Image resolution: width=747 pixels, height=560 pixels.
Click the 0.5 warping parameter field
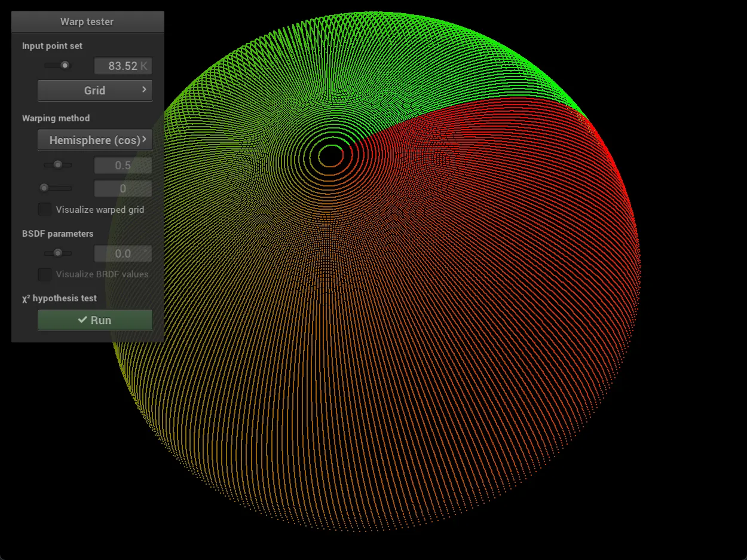pos(123,166)
